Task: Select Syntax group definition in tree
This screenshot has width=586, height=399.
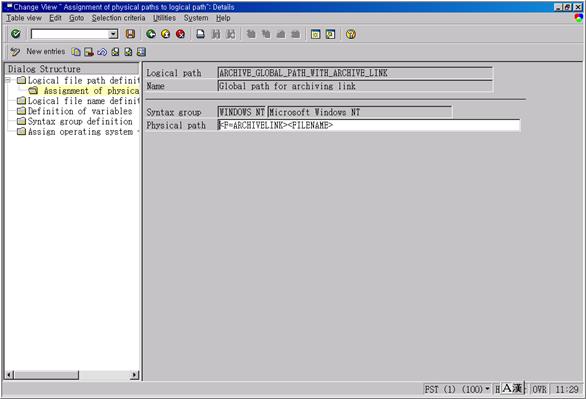Action: 80,121
